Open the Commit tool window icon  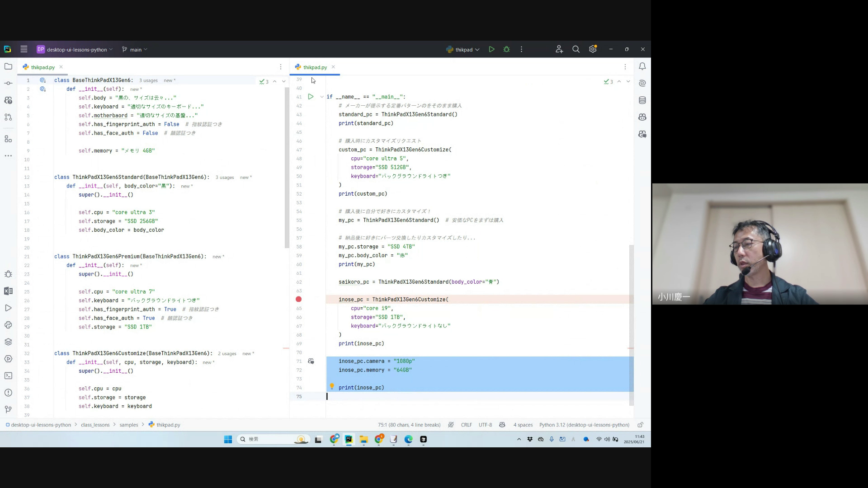coord(8,83)
